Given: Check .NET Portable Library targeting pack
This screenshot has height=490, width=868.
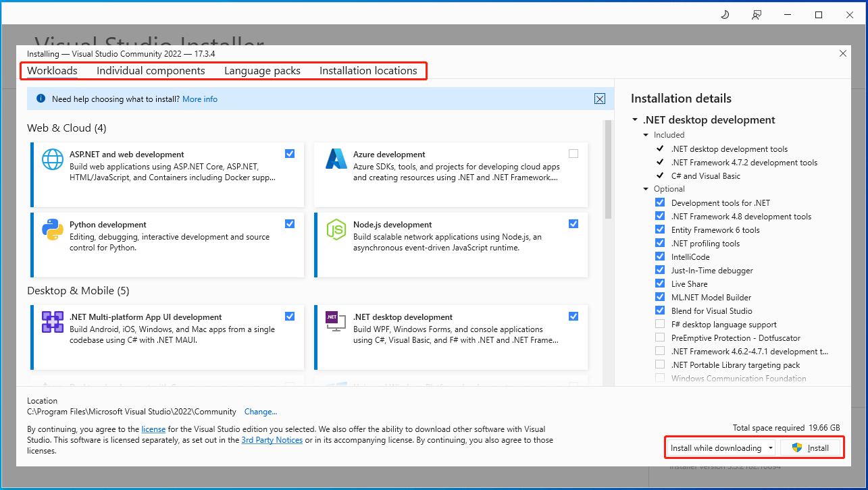Looking at the screenshot, I should coord(660,364).
